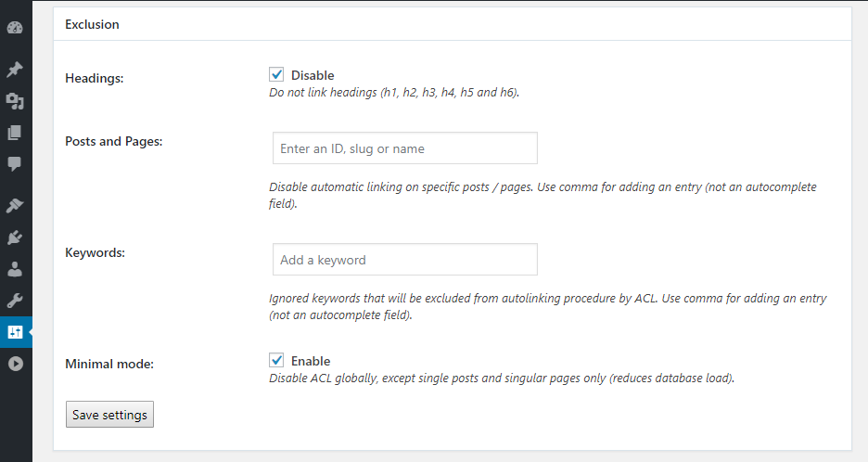Viewport: 868px width, 462px height.
Task: Focus the Posts and Pages ID field
Action: point(404,148)
